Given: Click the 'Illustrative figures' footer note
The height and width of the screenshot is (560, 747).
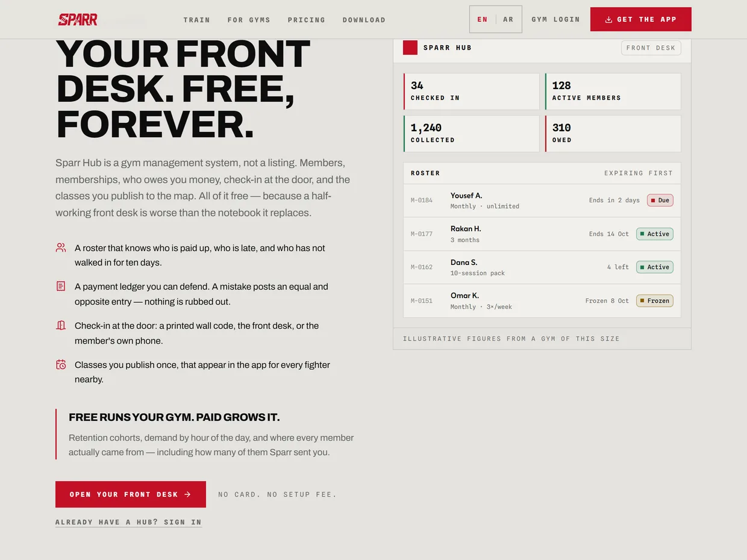Looking at the screenshot, I should (x=511, y=339).
